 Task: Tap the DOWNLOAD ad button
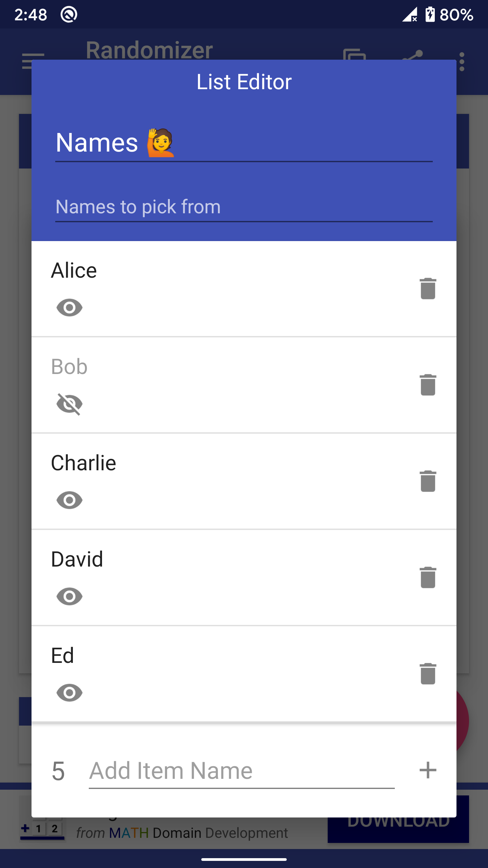pos(398,830)
